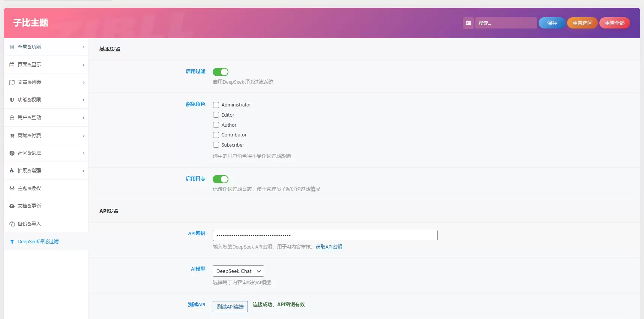Open the 备份&导入 menu item
The image size is (644, 319).
click(46, 224)
